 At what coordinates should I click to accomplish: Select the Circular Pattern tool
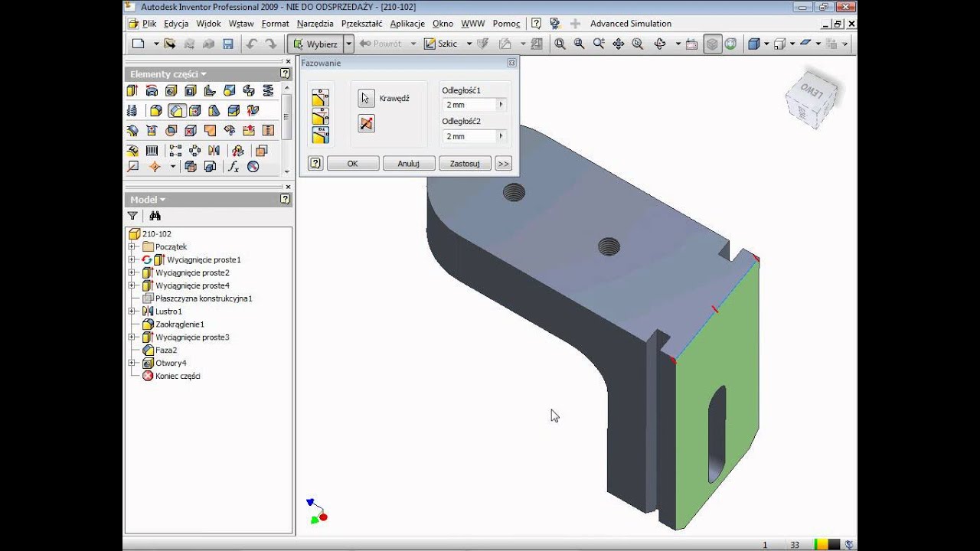coord(194,151)
